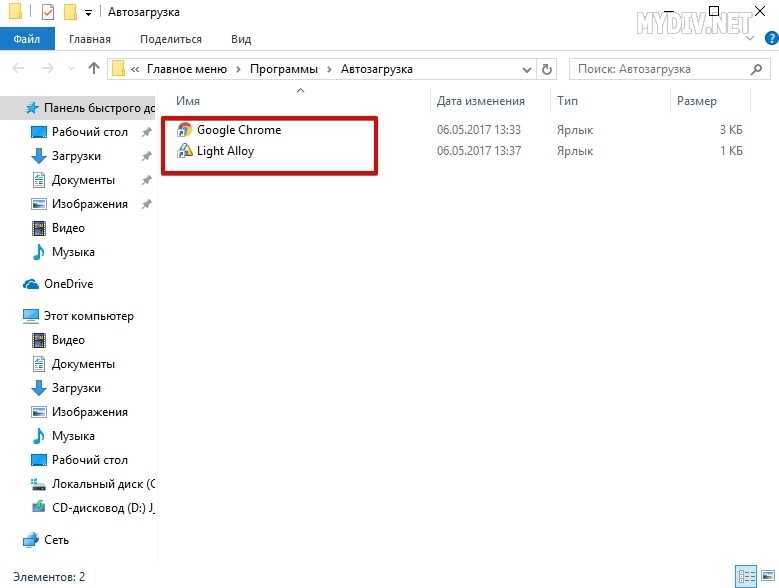Screen dimensions: 779x588
Task: Click Light Alloy's 06.05.2017 13:37 date
Action: click(x=478, y=151)
